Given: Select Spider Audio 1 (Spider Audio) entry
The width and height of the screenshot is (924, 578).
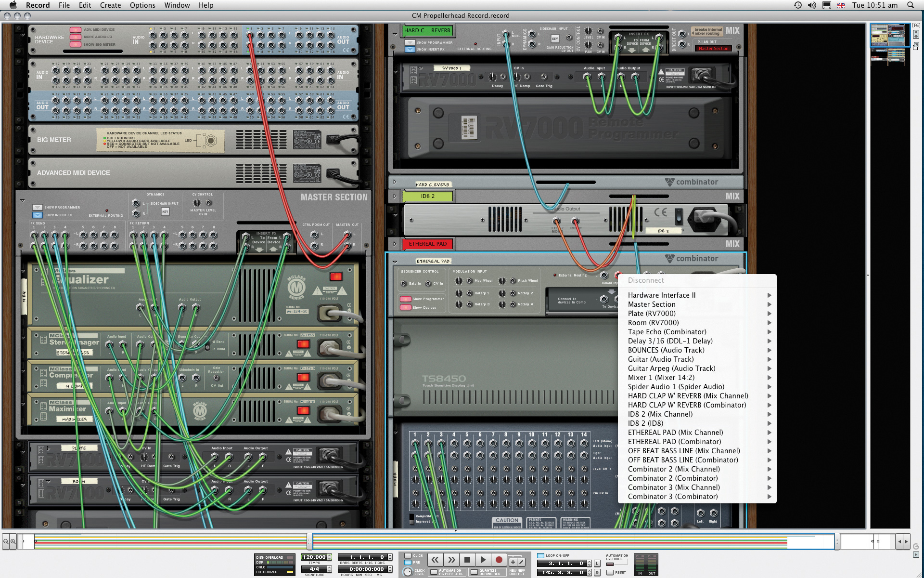Looking at the screenshot, I should click(x=697, y=387).
